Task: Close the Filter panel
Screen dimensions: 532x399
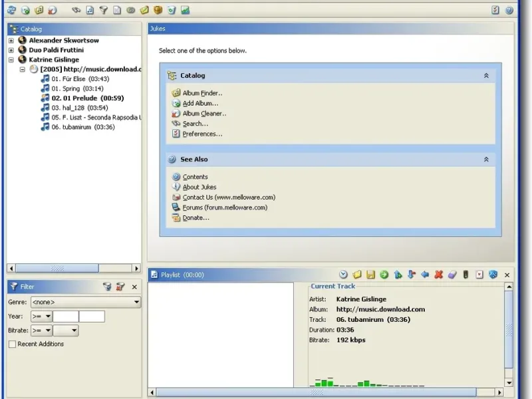Action: coord(134,287)
